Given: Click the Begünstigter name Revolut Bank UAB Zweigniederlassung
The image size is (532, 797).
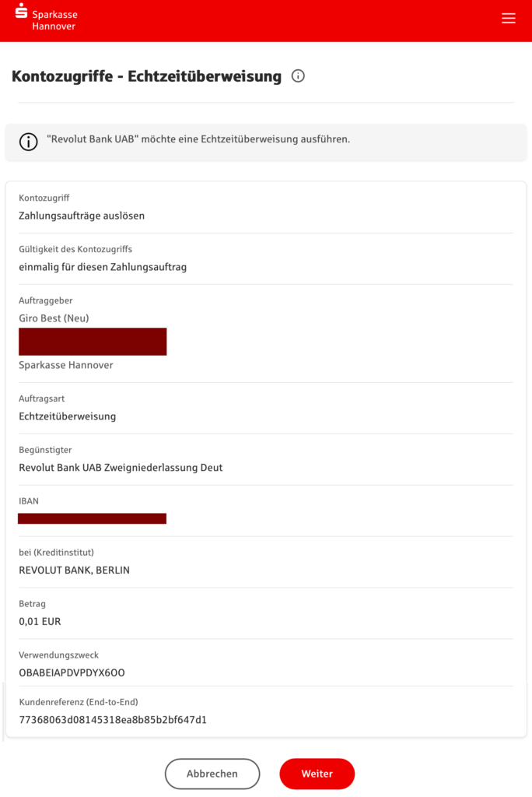Looking at the screenshot, I should coord(121,468).
